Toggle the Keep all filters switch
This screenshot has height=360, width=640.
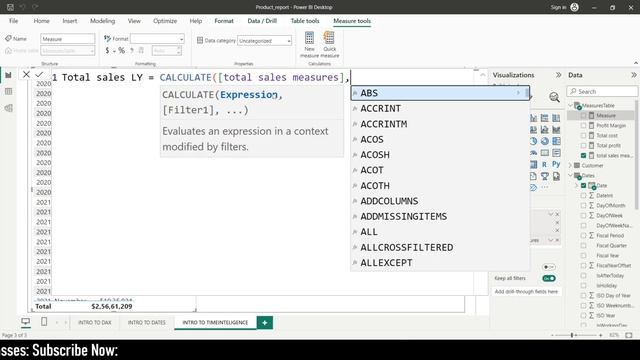(x=549, y=278)
